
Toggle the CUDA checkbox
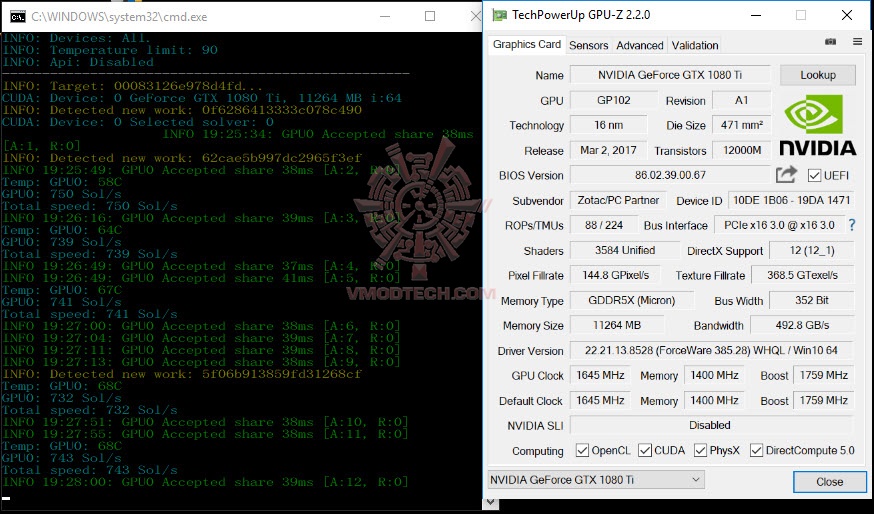[x=645, y=450]
